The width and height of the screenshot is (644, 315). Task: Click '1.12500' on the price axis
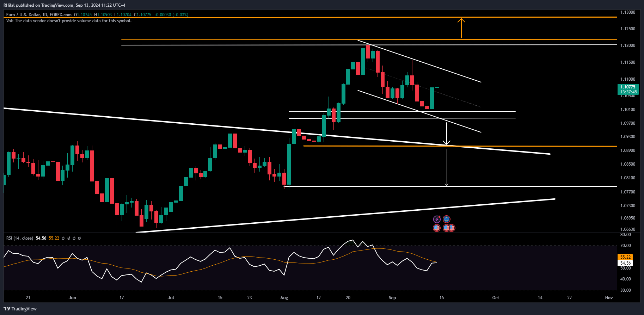coord(628,29)
